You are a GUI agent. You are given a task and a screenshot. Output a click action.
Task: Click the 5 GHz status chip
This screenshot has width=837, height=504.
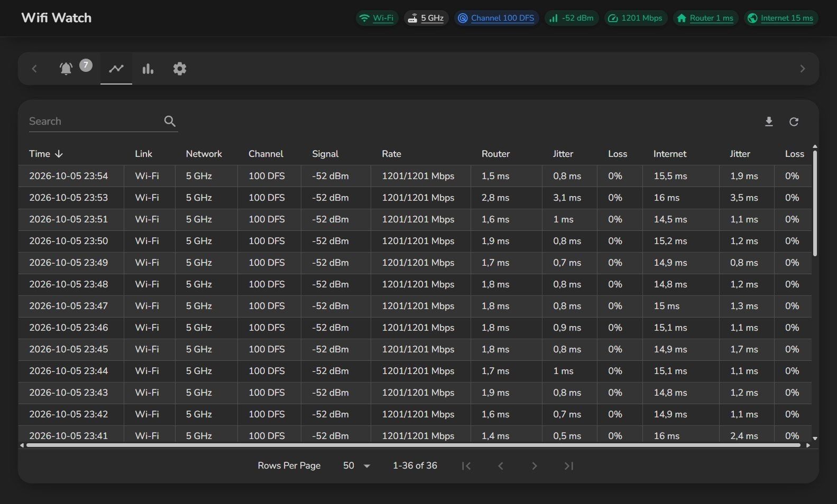(x=426, y=18)
